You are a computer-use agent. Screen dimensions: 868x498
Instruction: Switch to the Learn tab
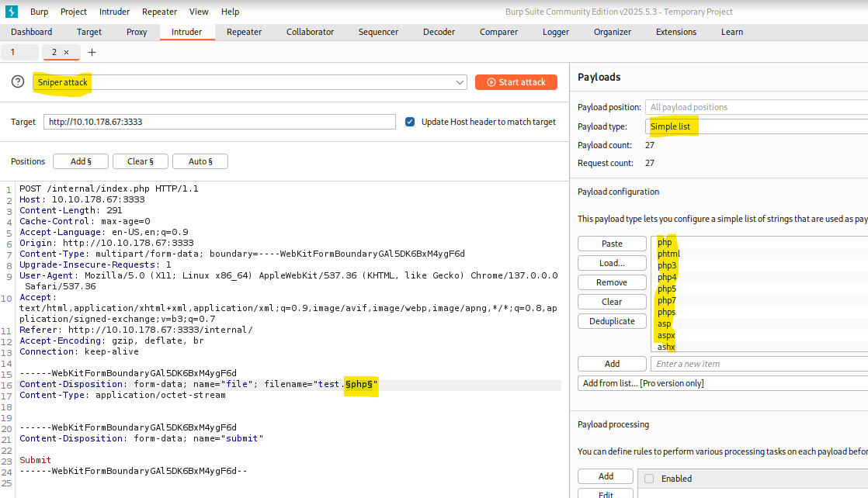pyautogui.click(x=732, y=32)
